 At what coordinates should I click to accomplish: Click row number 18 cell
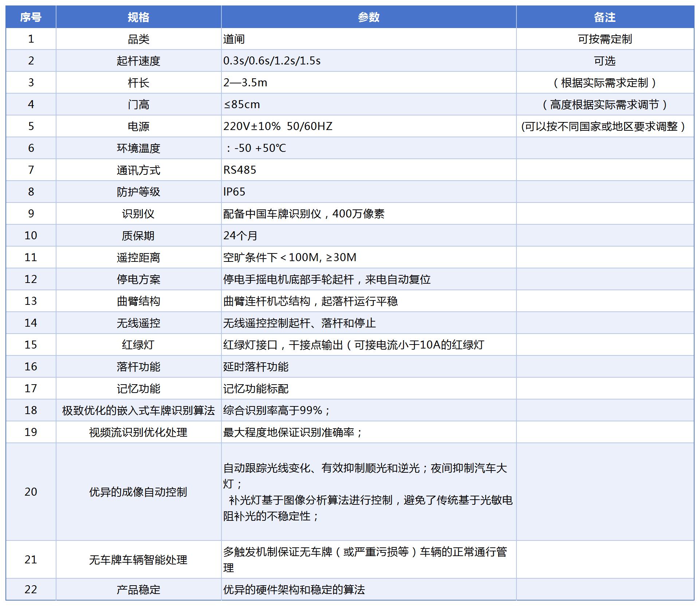[31, 410]
